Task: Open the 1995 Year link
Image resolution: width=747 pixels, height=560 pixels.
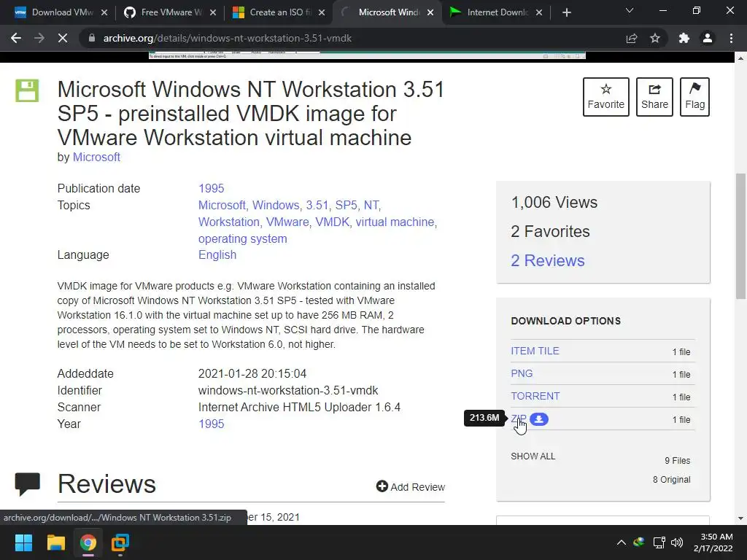Action: point(211,424)
